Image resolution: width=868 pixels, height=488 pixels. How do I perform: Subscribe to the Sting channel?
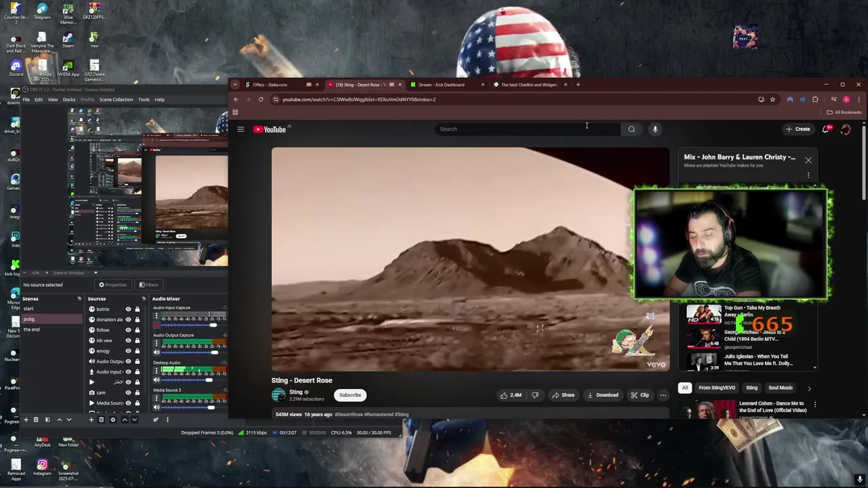[x=350, y=395]
